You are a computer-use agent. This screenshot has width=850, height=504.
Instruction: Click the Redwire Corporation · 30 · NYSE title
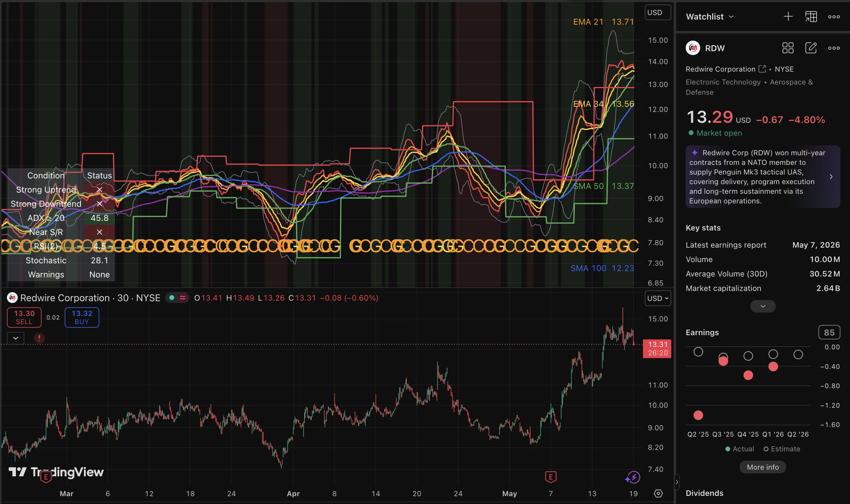(x=90, y=298)
